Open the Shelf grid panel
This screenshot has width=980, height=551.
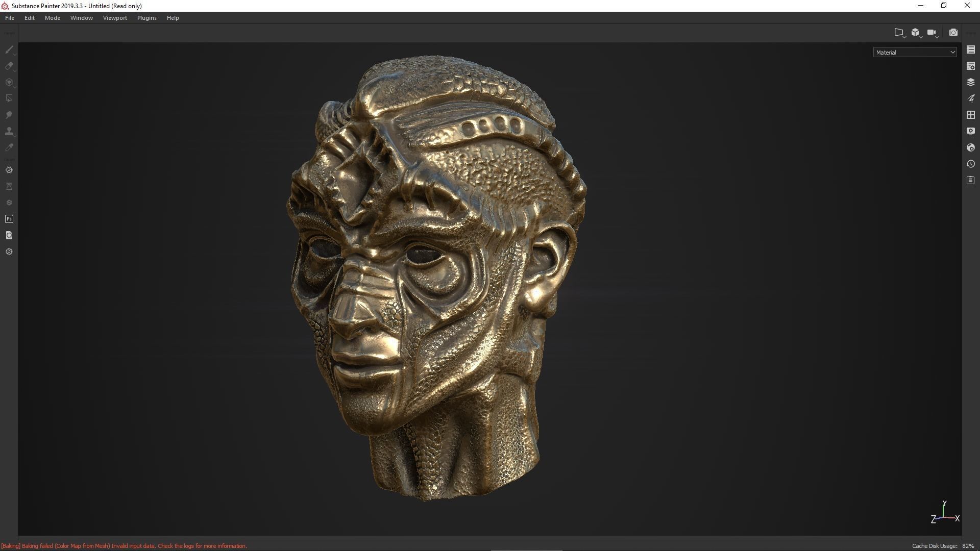(971, 115)
